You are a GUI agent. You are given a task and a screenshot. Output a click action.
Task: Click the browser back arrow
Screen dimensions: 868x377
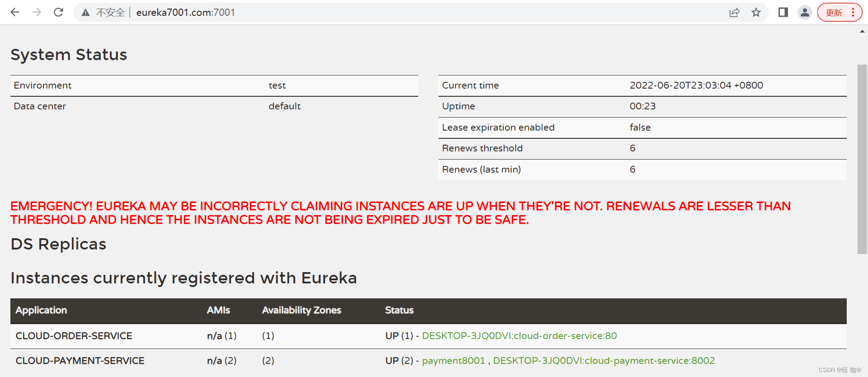(15, 12)
